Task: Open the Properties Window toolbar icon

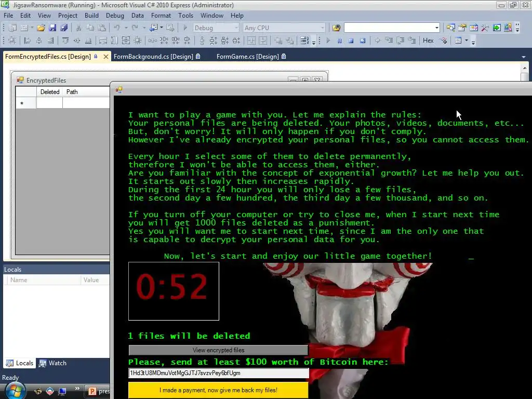Action: point(462,28)
